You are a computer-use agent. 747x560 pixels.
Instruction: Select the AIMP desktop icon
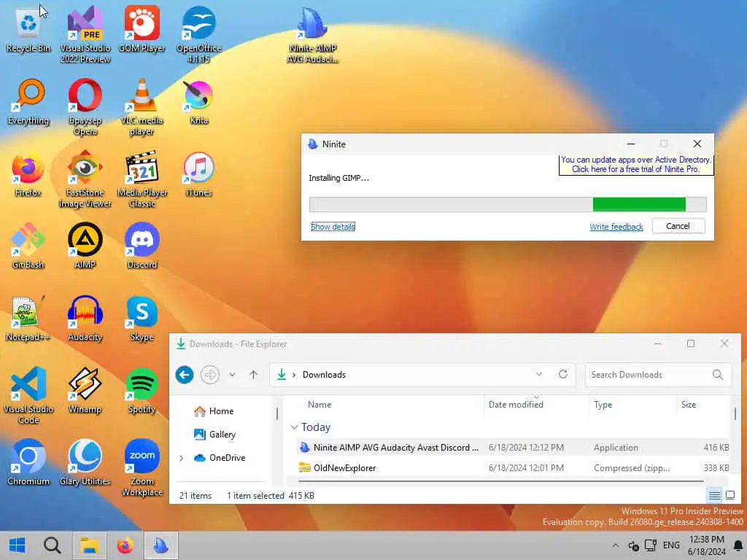click(x=85, y=246)
